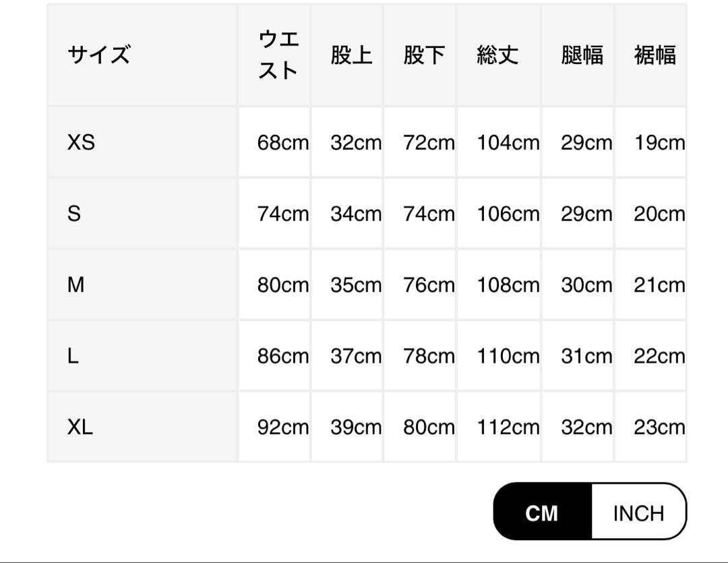
Task: Select the L size row label
Action: 142,356
